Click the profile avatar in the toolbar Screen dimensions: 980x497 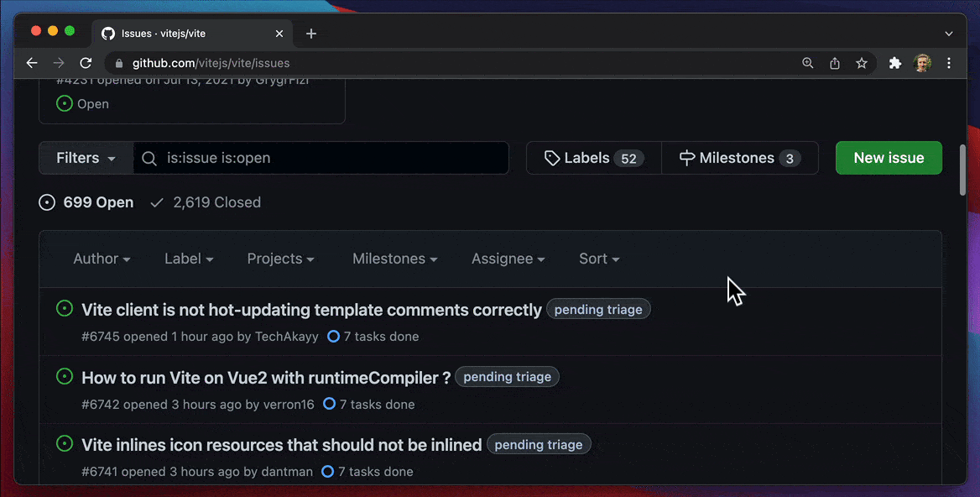pos(922,63)
